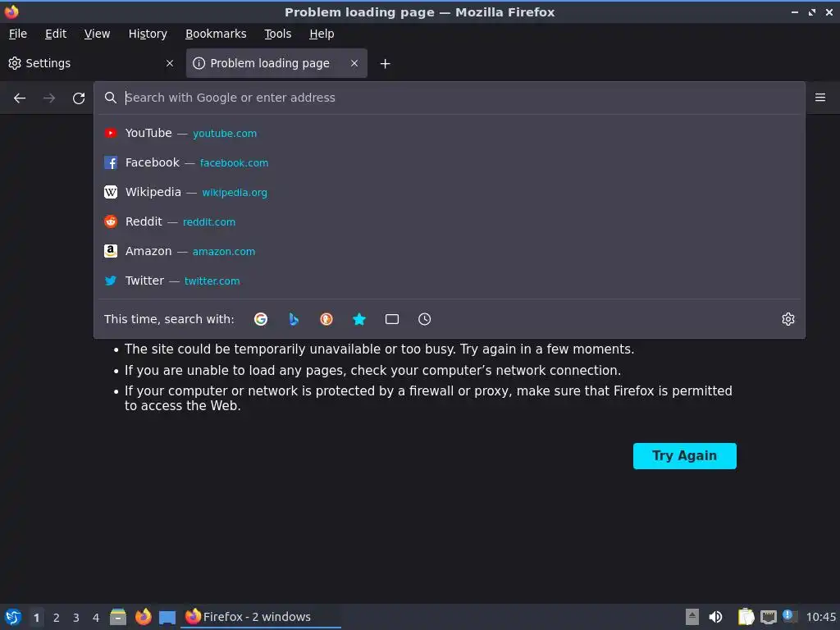Viewport: 840px width, 630px height.
Task: Go back with the back arrow
Action: click(x=20, y=98)
